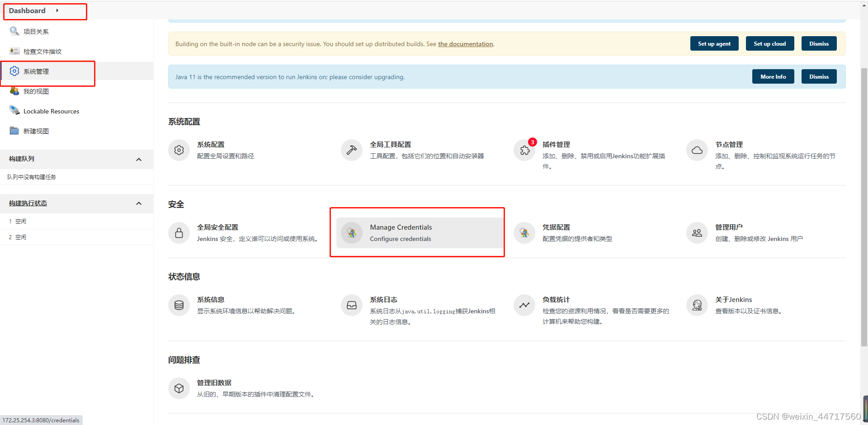Click the 管理旧数据 cube icon
868x425 pixels.
pyautogui.click(x=179, y=388)
